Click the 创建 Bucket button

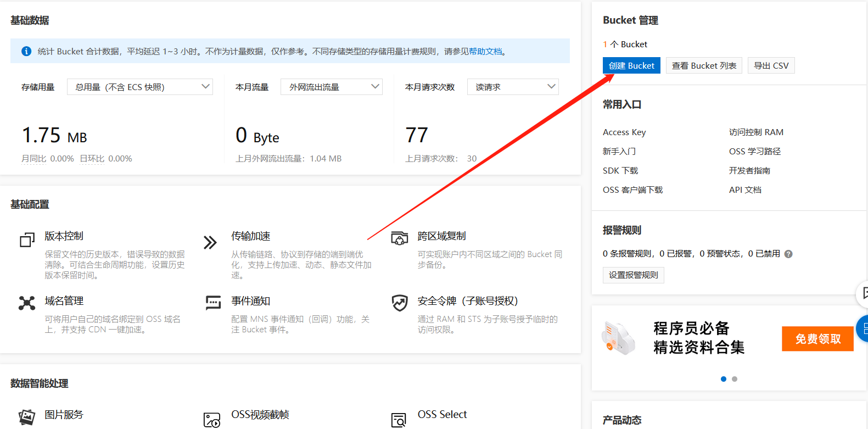[x=631, y=65]
